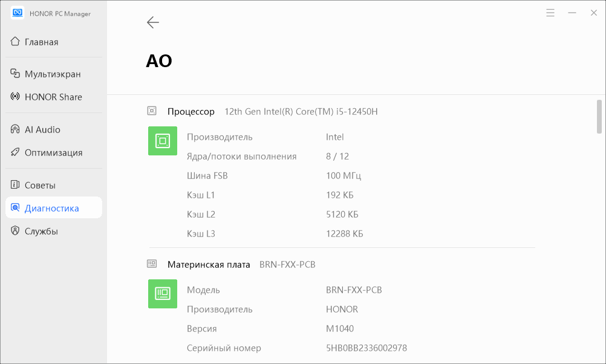Click the HONOR PC Manager logo
Viewport: 606px width, 364px height.
click(x=18, y=13)
